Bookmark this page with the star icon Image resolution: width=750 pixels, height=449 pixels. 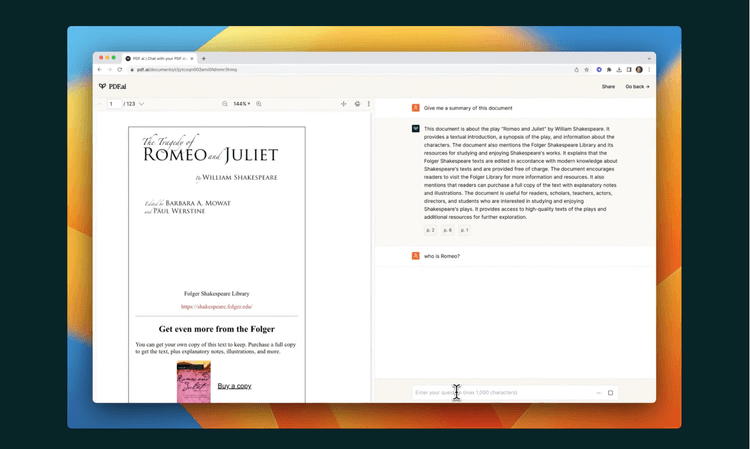586,69
